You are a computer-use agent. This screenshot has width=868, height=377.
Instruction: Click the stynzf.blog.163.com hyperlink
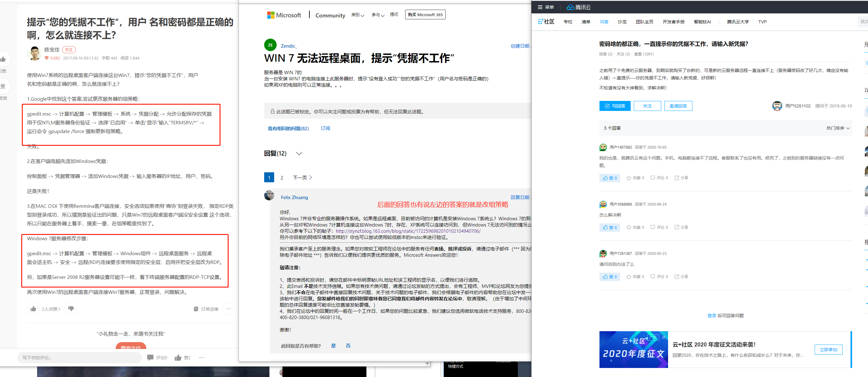point(408,231)
